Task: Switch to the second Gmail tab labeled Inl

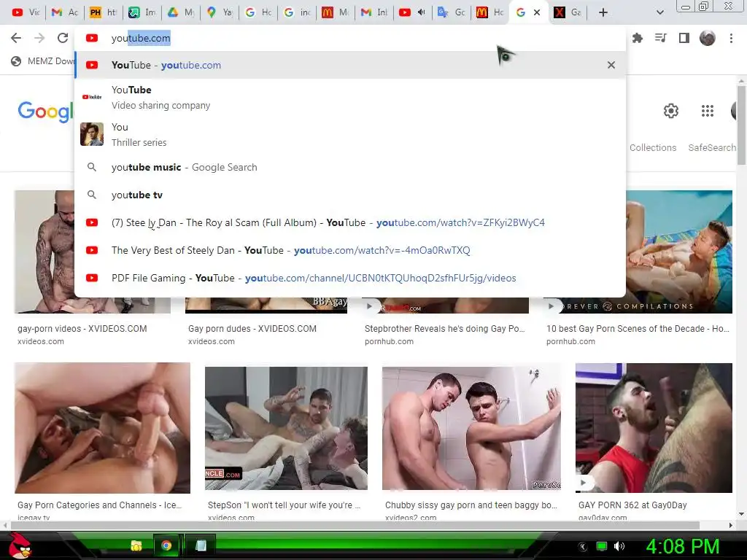Action: (x=374, y=12)
